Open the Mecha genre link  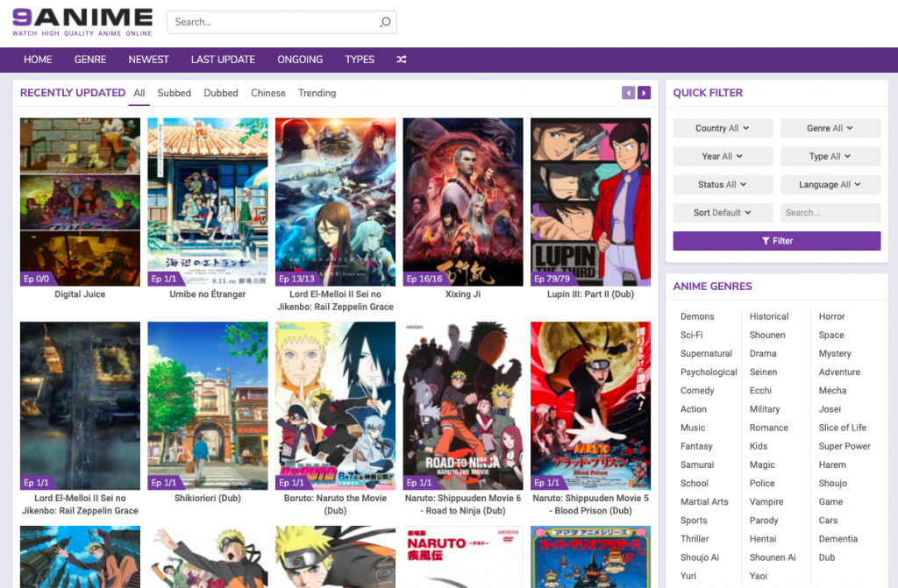click(x=831, y=390)
